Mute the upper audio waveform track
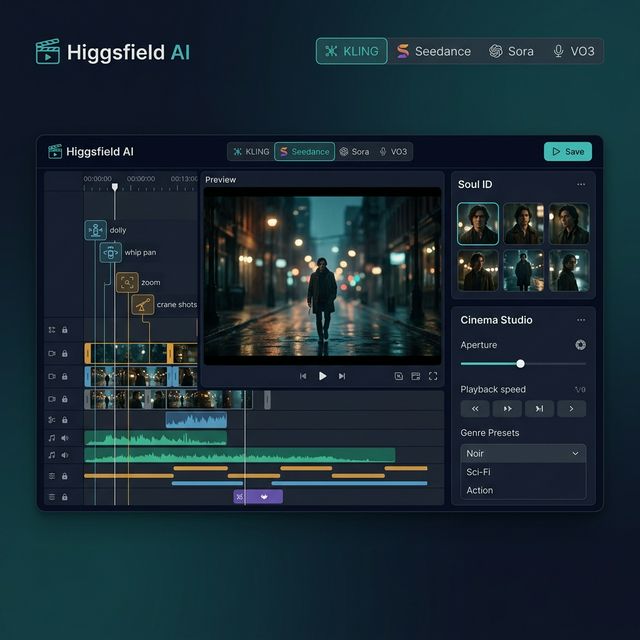The width and height of the screenshot is (640, 640). point(65,437)
